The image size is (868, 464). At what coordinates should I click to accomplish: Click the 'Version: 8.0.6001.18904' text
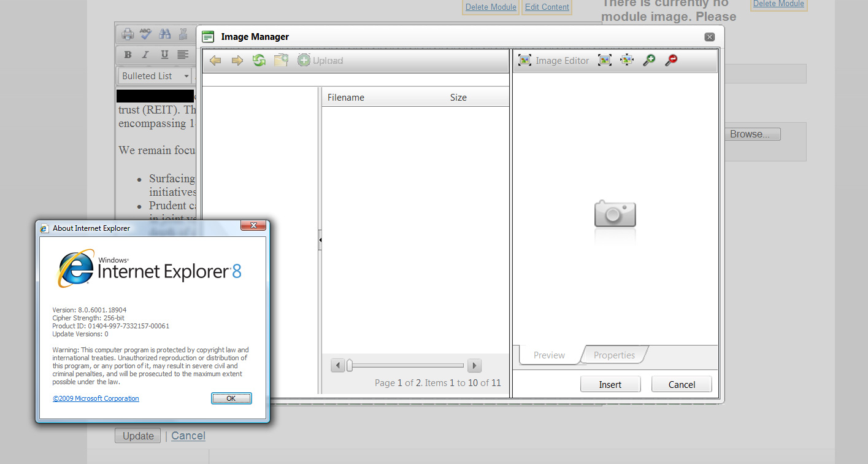[90, 310]
